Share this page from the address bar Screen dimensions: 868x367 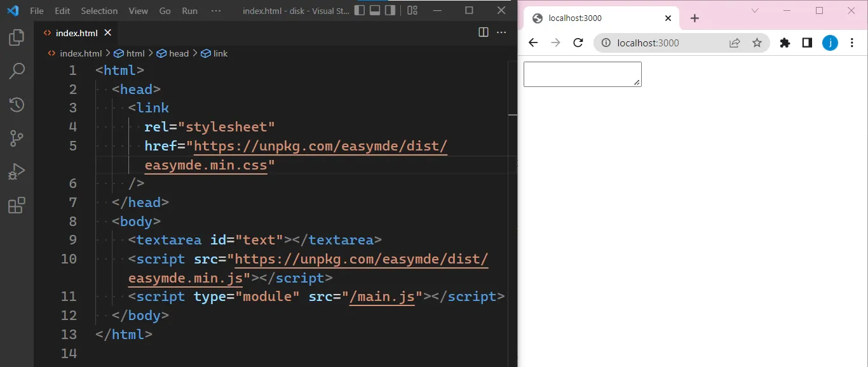click(735, 43)
